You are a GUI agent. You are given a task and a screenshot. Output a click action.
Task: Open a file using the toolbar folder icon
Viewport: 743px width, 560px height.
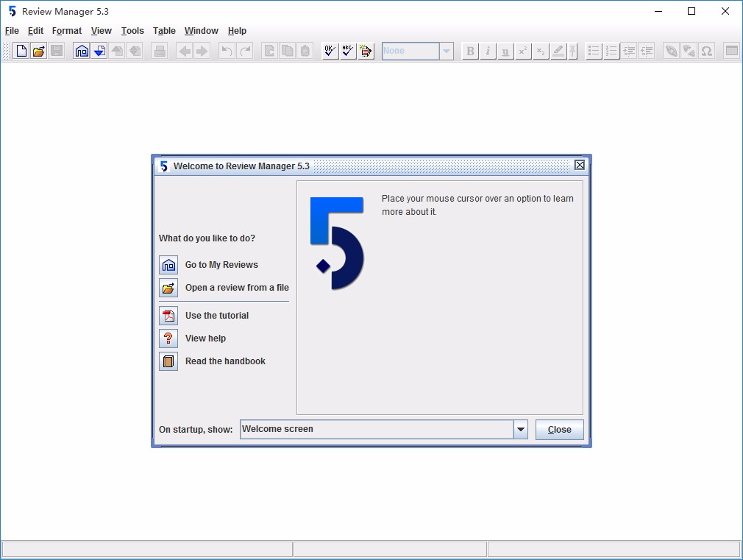pos(38,51)
